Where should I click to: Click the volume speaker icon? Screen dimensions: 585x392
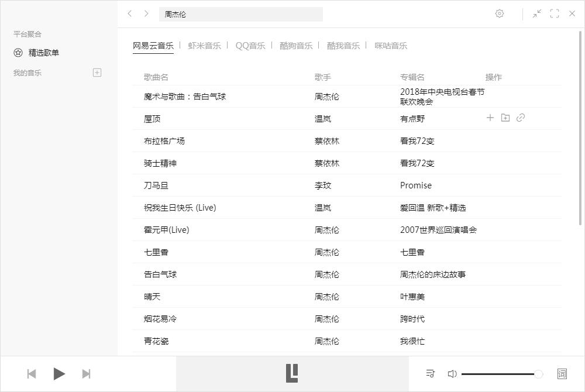click(452, 373)
